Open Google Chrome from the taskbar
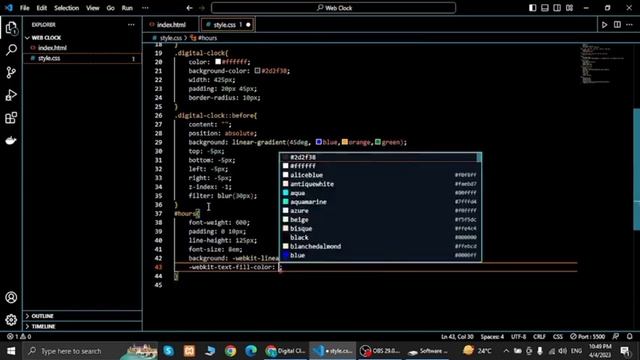640x360 pixels. [x=230, y=351]
